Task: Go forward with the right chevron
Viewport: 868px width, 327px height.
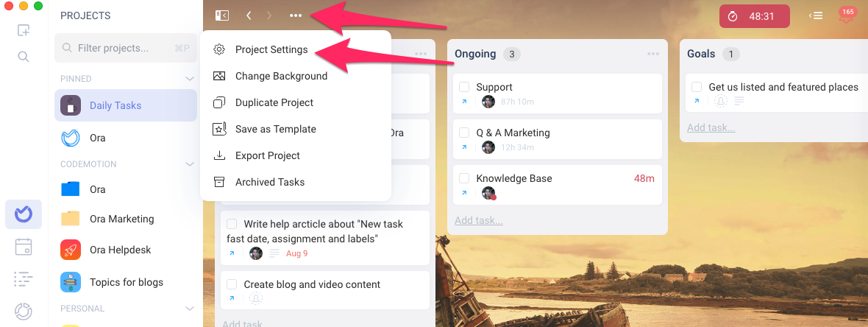Action: 269,15
